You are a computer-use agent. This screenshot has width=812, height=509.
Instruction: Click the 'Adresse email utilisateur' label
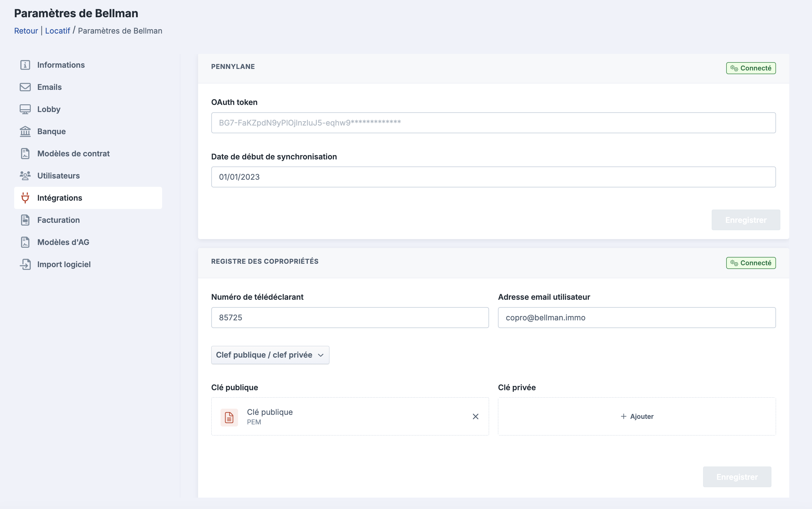544,297
